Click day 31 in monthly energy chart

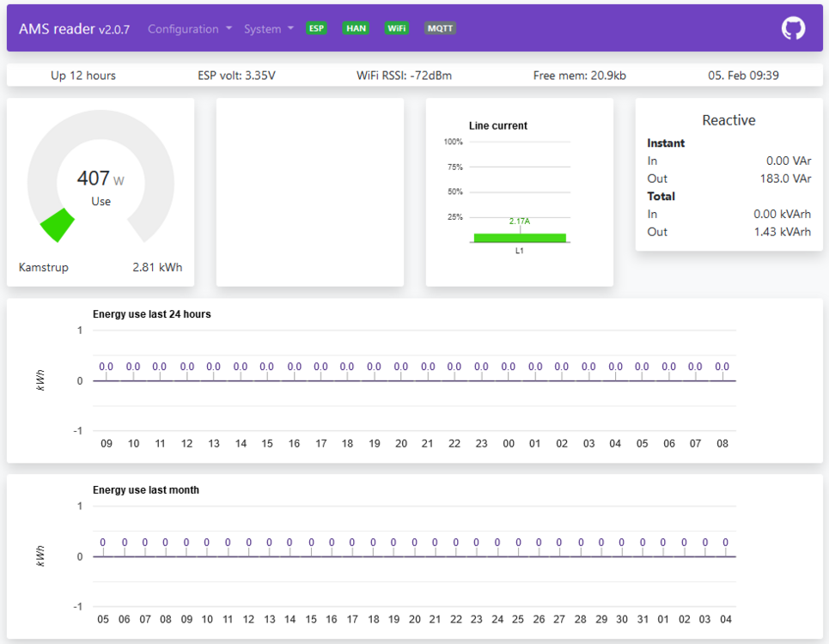coord(643,619)
